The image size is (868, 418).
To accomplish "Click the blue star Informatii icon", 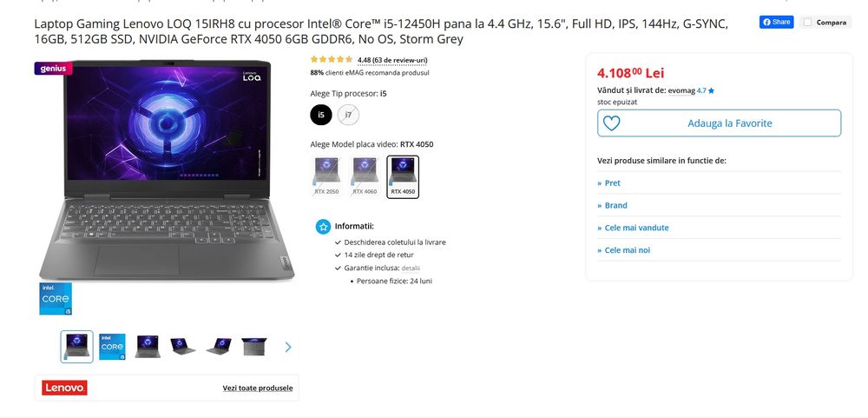I will [323, 227].
